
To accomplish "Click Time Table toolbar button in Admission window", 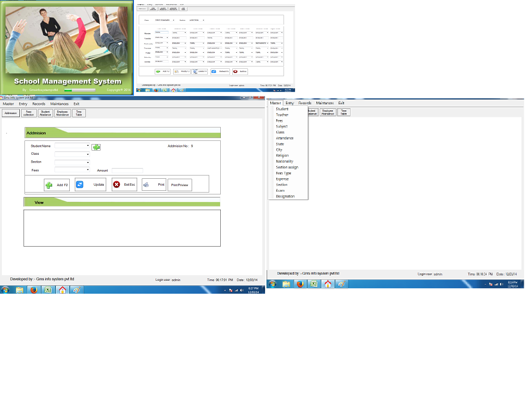I will [79, 113].
